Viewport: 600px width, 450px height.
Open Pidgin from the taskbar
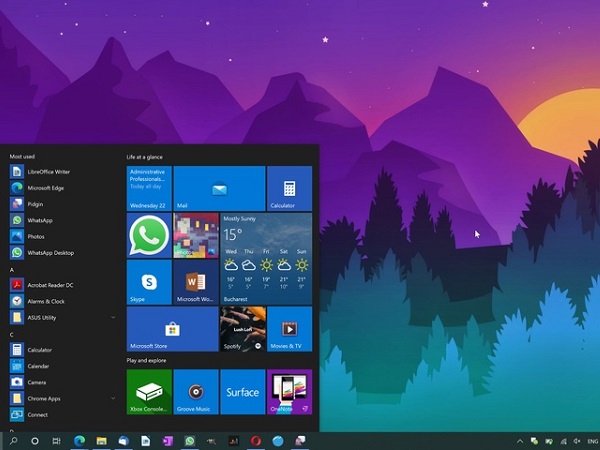click(300, 441)
